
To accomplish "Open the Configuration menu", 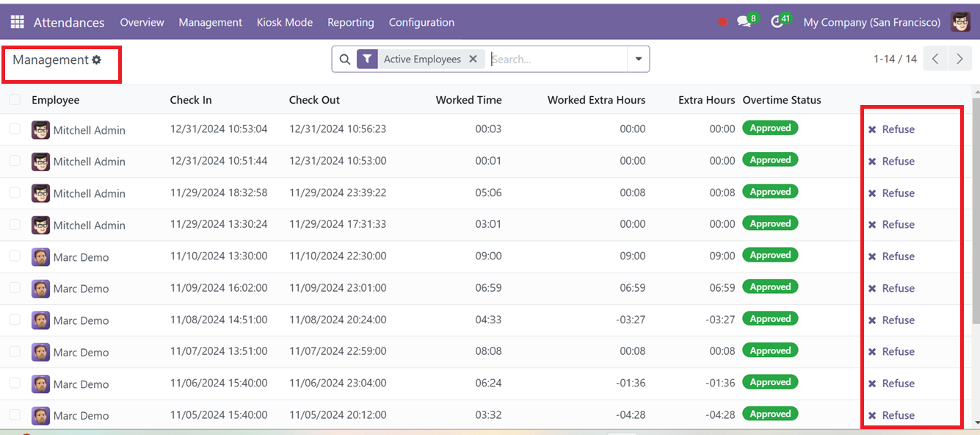I will pos(421,22).
